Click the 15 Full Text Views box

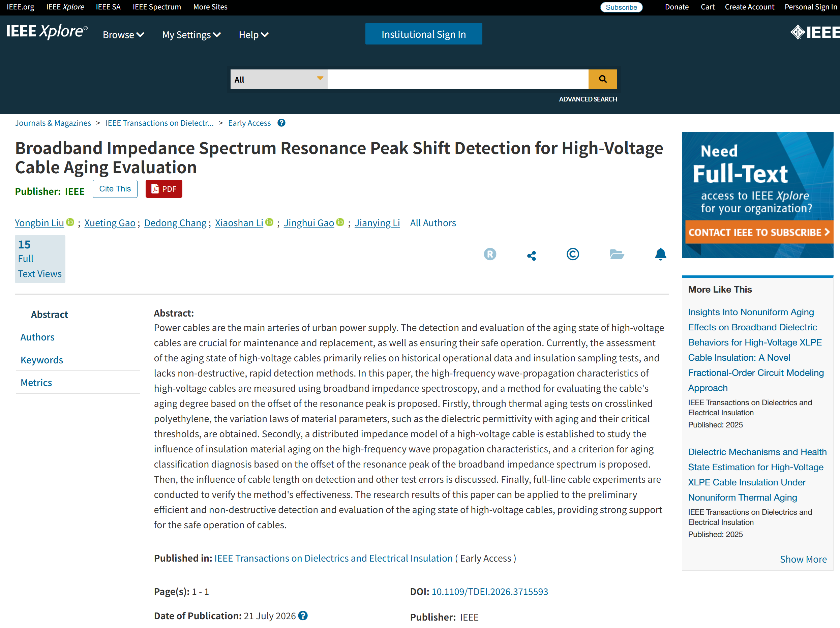click(x=40, y=259)
